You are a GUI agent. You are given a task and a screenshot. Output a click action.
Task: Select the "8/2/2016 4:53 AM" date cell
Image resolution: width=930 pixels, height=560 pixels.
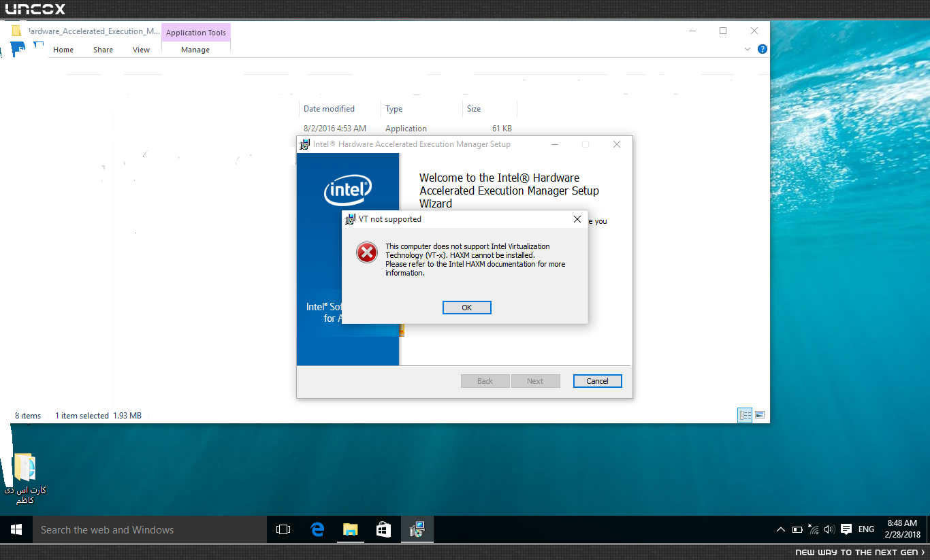[x=335, y=129]
